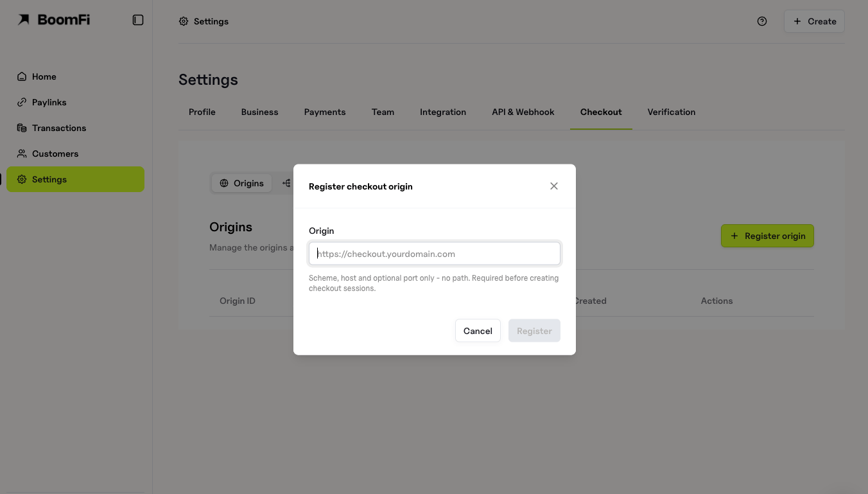Click the Settings breadcrumb in the header

[204, 21]
